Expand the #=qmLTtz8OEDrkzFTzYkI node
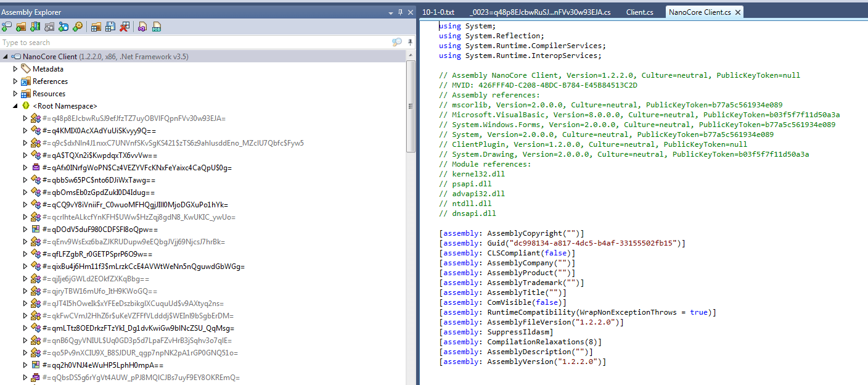Viewport: 868px width, 385px height. pos(26,328)
